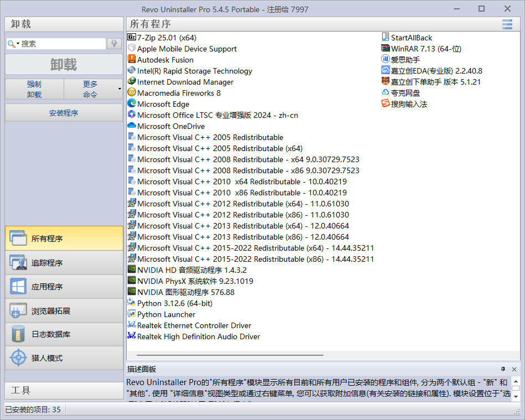Click the Microsoft Edge icon in list
The width and height of the screenshot is (525, 420).
point(132,103)
